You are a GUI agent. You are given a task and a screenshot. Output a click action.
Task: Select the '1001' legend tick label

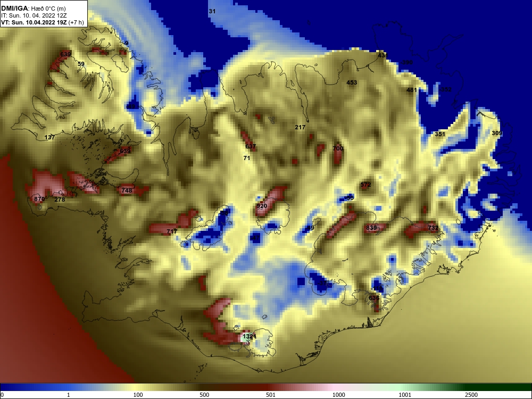[405, 395]
